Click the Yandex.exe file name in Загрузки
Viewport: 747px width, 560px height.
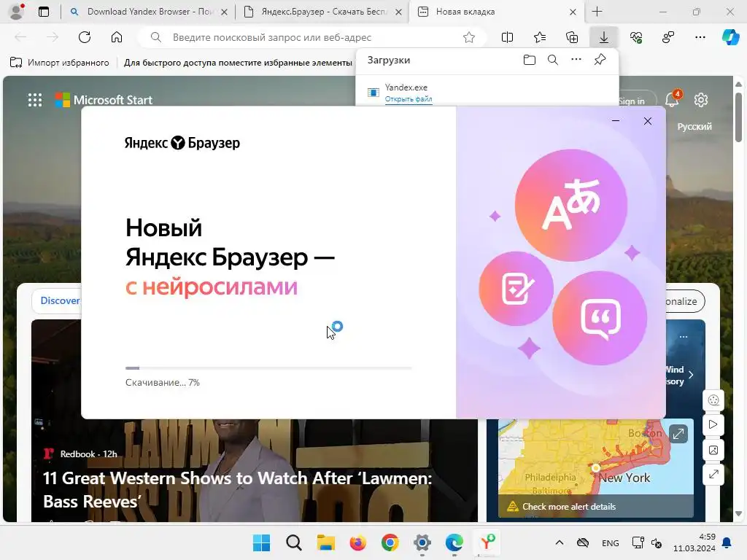406,87
